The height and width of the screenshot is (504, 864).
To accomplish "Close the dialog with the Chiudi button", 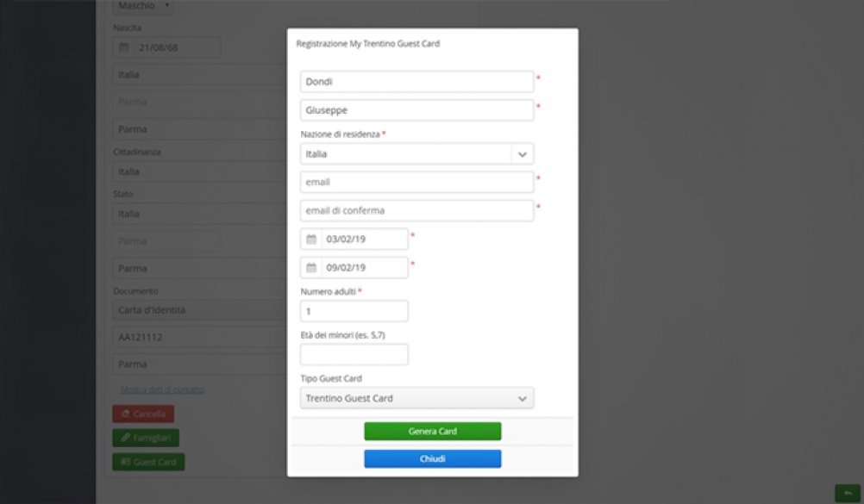I will (x=432, y=459).
